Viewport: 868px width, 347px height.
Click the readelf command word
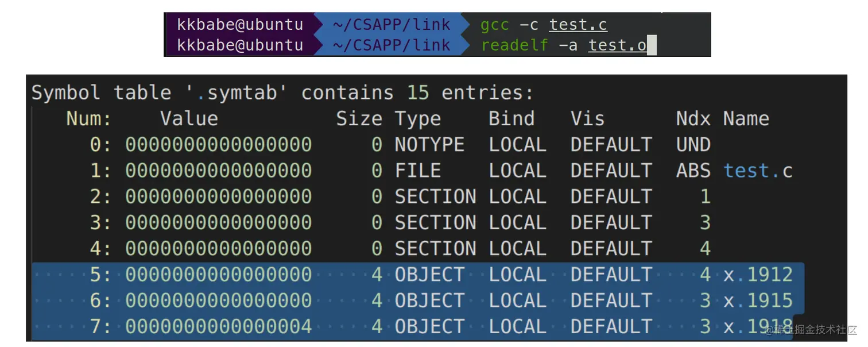click(x=515, y=45)
